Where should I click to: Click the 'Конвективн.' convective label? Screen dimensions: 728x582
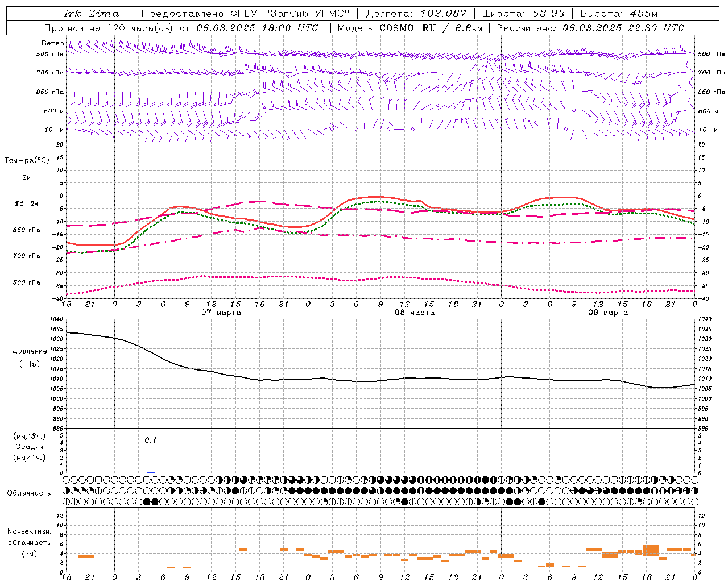coord(30,531)
